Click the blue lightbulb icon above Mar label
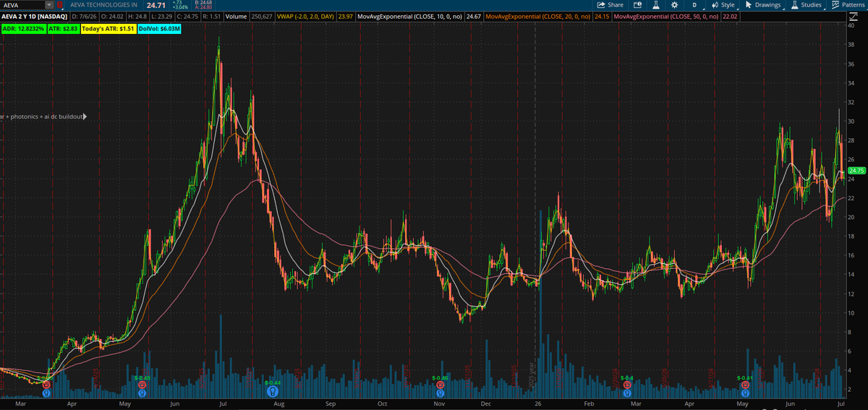 tap(46, 394)
